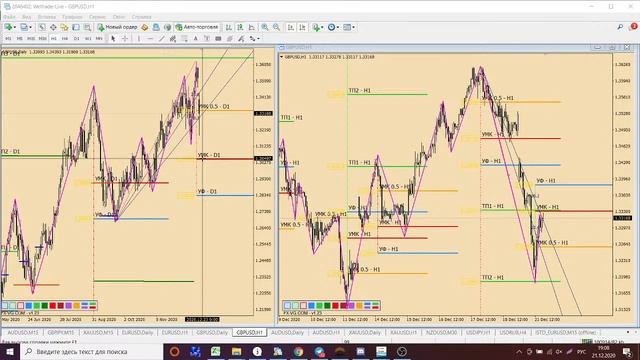Show the Terminal panel

point(76,27)
